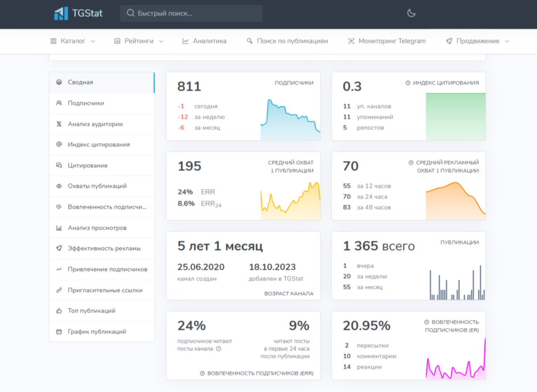Expand the Продвижение dropdown chevron
The image size is (537, 392).
point(507,41)
